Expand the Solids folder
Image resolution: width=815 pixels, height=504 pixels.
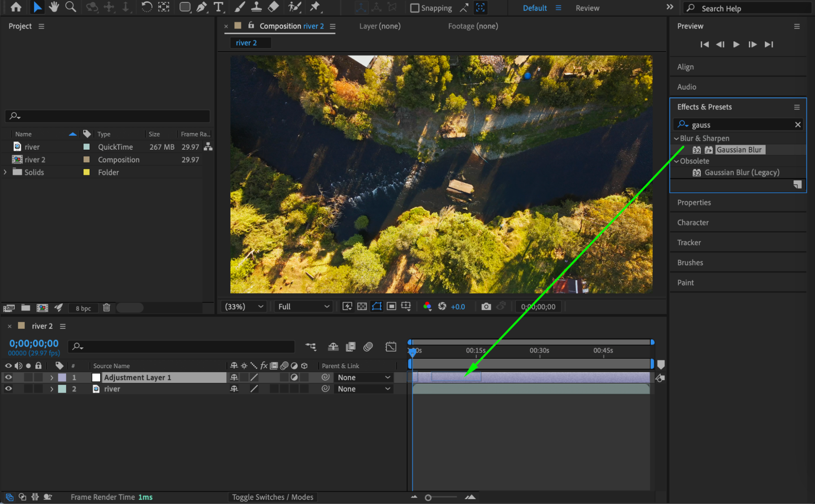[5, 172]
